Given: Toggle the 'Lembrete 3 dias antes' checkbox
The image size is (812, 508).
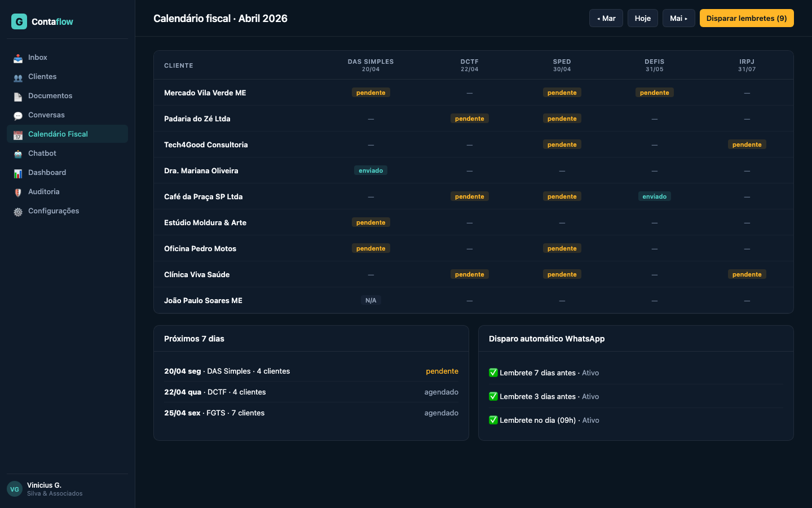Looking at the screenshot, I should (x=493, y=396).
